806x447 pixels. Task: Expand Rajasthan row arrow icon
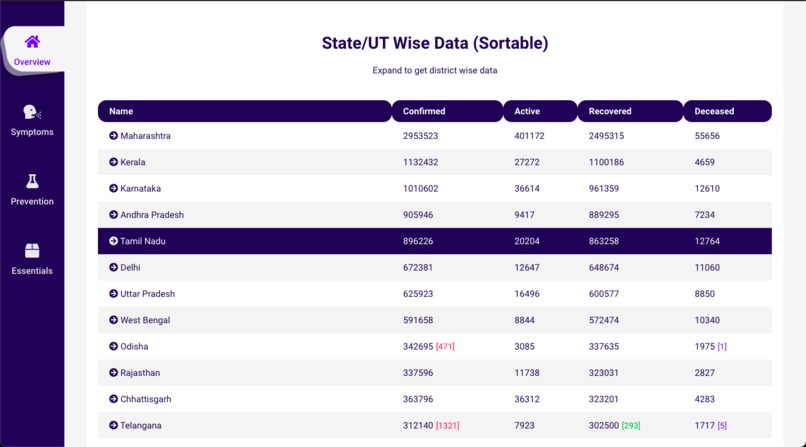114,372
